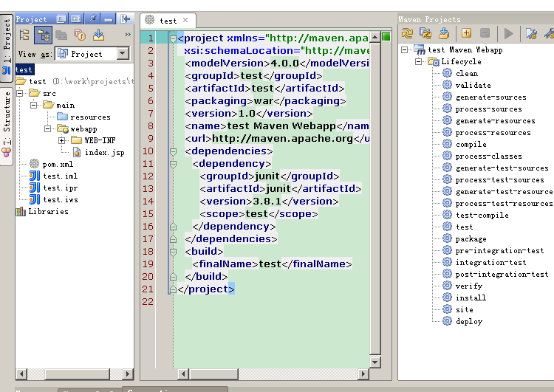Click the Add Maven projects plus icon

click(x=466, y=34)
